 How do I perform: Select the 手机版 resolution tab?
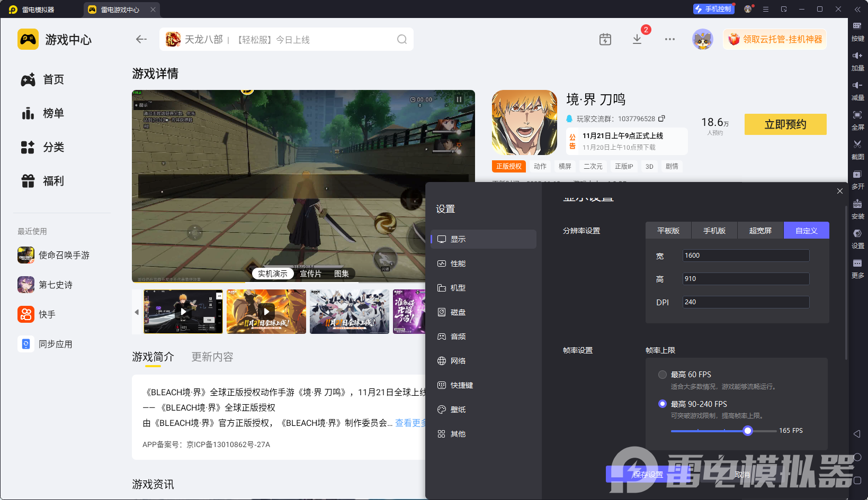tap(714, 231)
